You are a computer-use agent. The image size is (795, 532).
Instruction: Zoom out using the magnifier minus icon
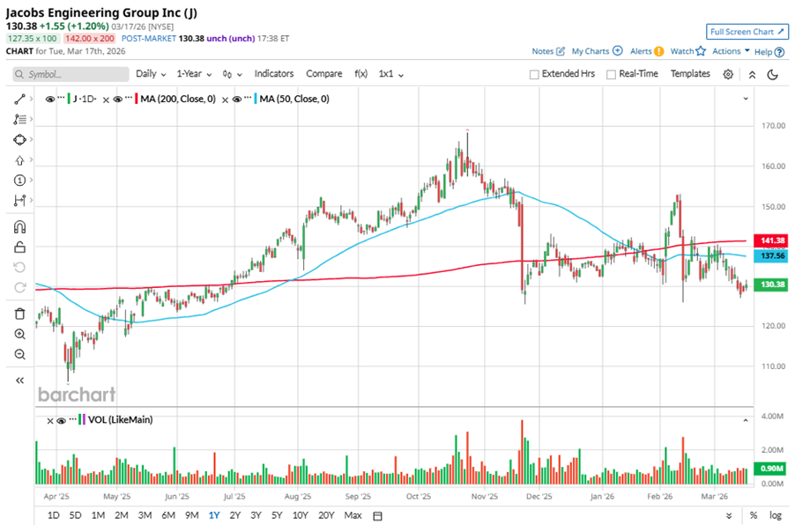[x=20, y=354]
